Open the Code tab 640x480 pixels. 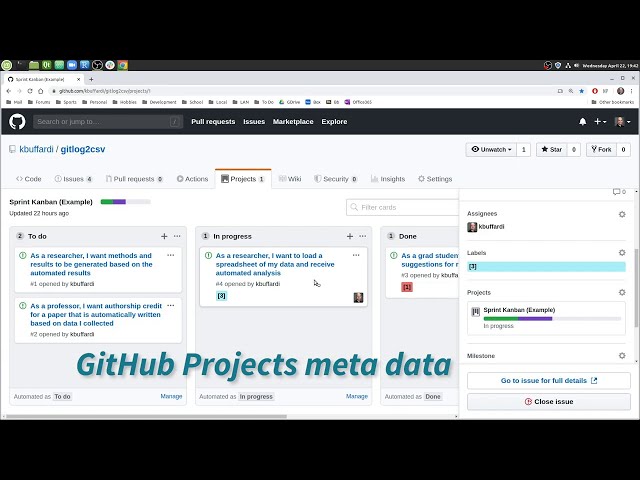click(29, 179)
